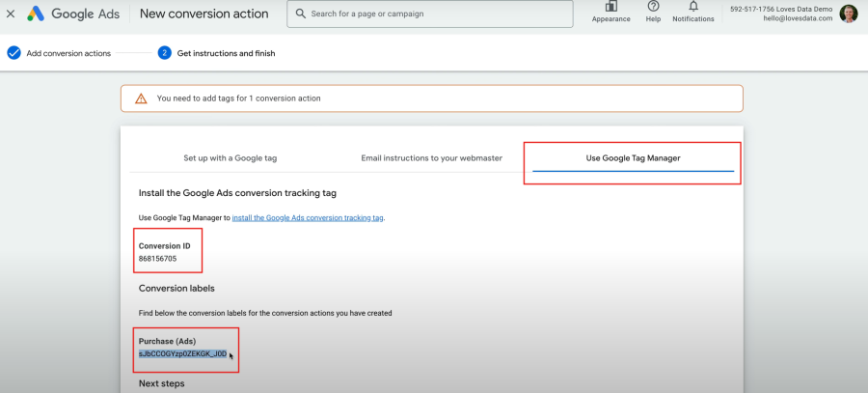Close the new conversion action page
This screenshot has width=868, height=393.
[11, 14]
